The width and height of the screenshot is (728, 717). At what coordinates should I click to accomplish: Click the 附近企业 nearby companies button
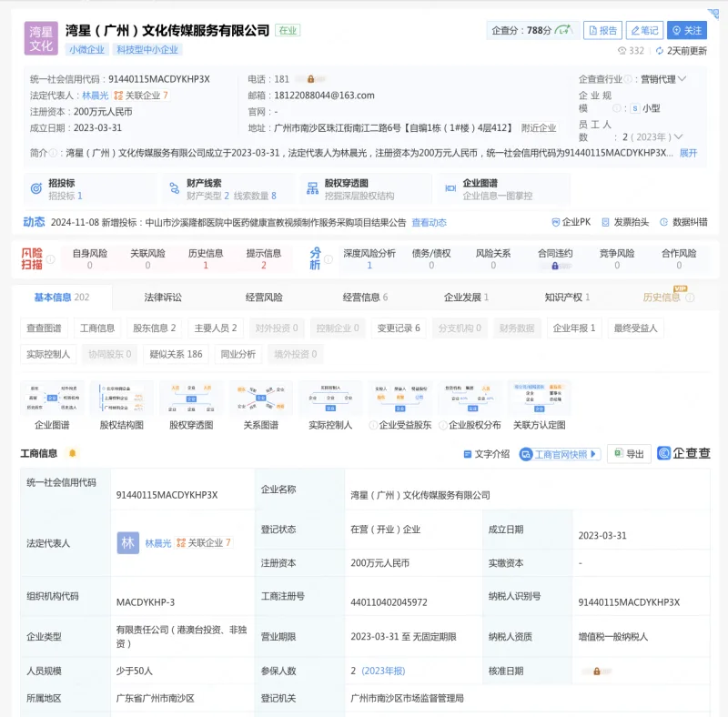pos(538,128)
